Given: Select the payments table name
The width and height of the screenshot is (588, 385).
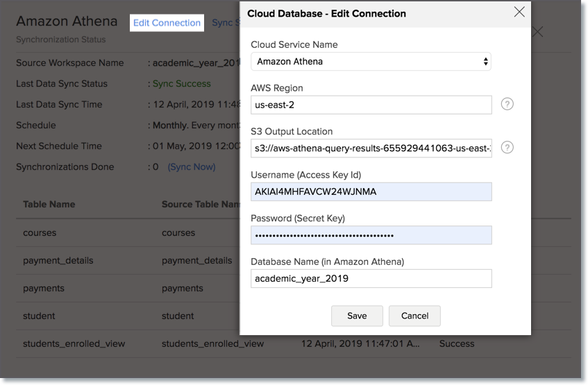Looking at the screenshot, I should (x=43, y=289).
